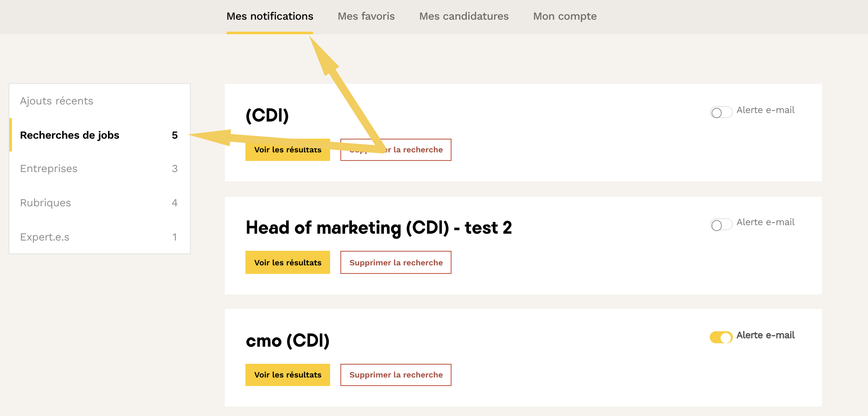868x416 pixels.
Task: Click the Head of marketing (CDI) - test 2 title
Action: pyautogui.click(x=378, y=228)
